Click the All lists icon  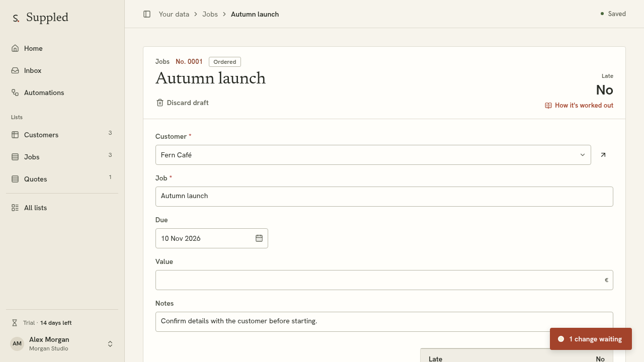15,208
